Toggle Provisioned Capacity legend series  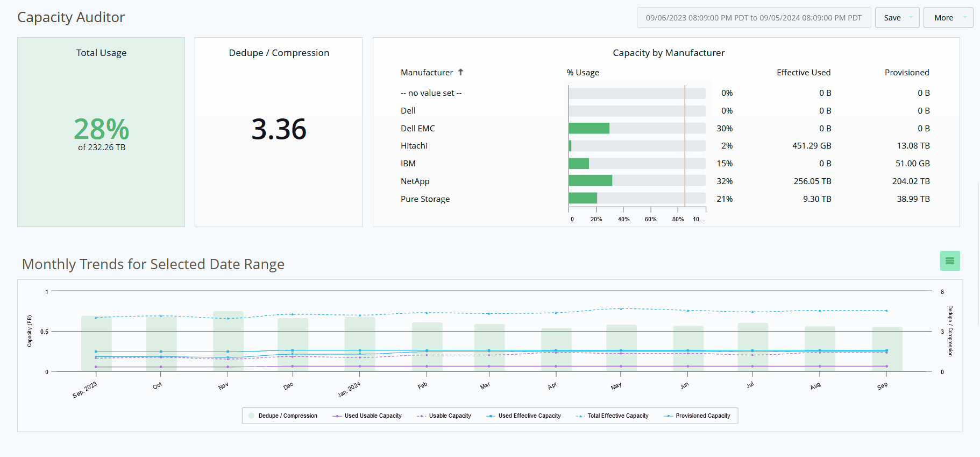[x=697, y=416]
